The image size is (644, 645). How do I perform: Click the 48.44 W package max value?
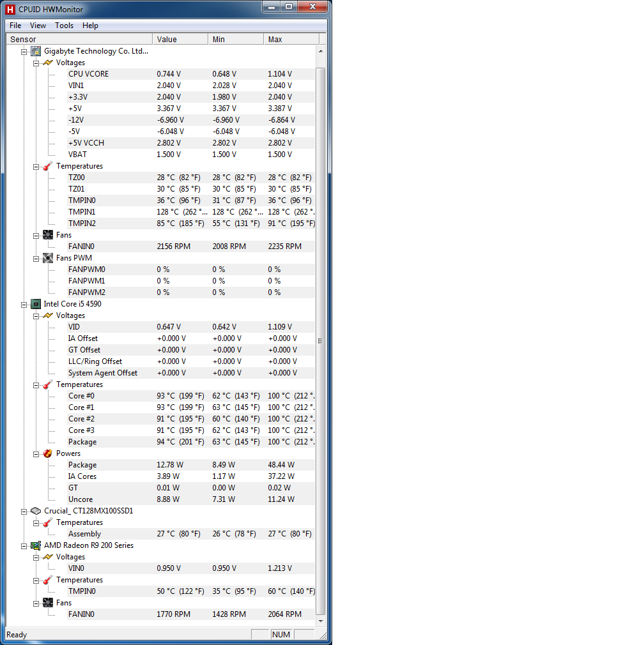point(281,465)
